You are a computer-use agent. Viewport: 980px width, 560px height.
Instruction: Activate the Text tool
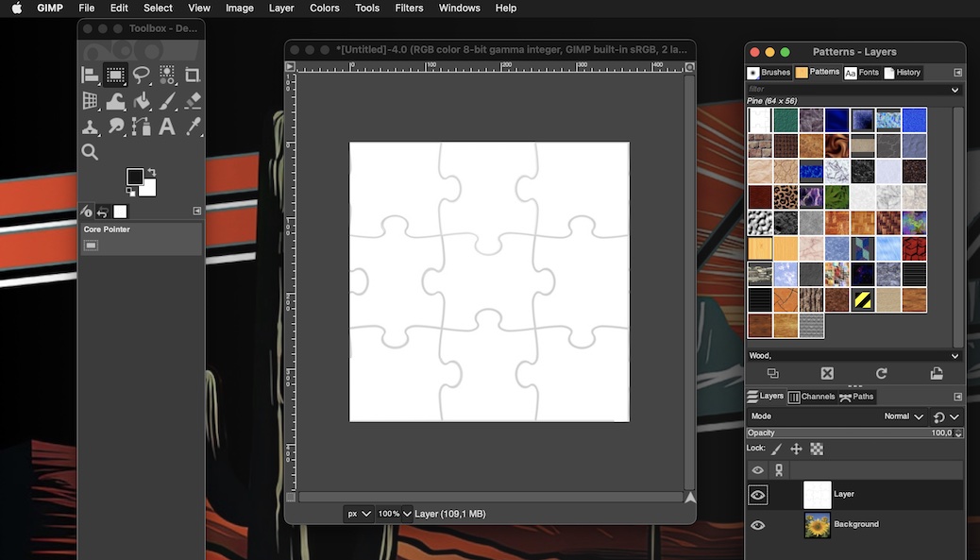pyautogui.click(x=167, y=126)
